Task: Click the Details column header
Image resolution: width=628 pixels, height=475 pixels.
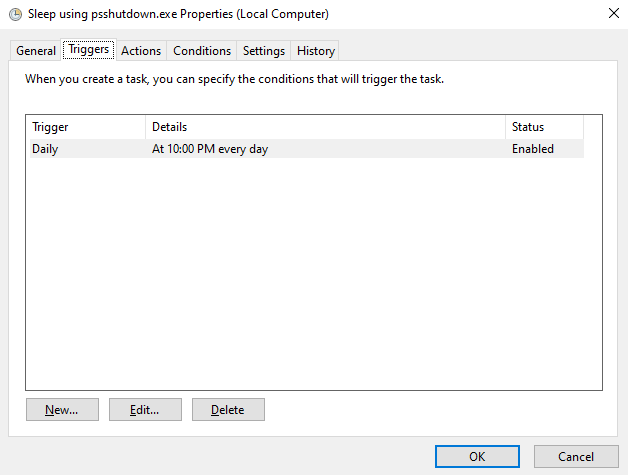Action: tap(325, 127)
